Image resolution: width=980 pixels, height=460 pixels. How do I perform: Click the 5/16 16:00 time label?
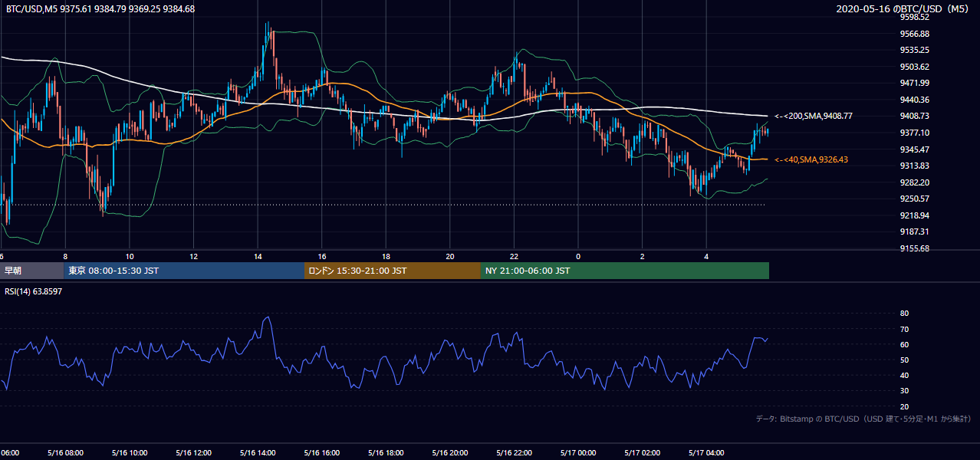click(x=321, y=453)
